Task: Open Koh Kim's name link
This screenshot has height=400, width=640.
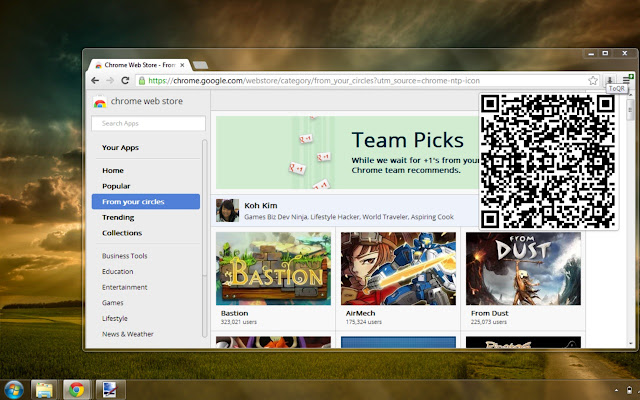Action: coord(260,206)
